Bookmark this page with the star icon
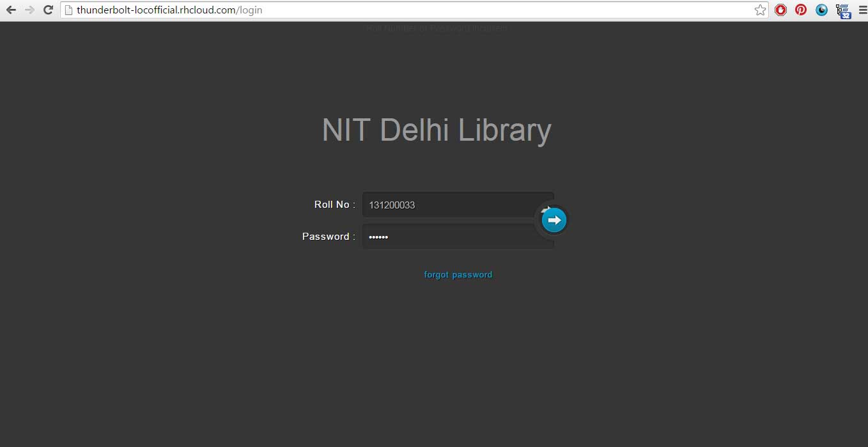The width and height of the screenshot is (868, 447). [760, 10]
